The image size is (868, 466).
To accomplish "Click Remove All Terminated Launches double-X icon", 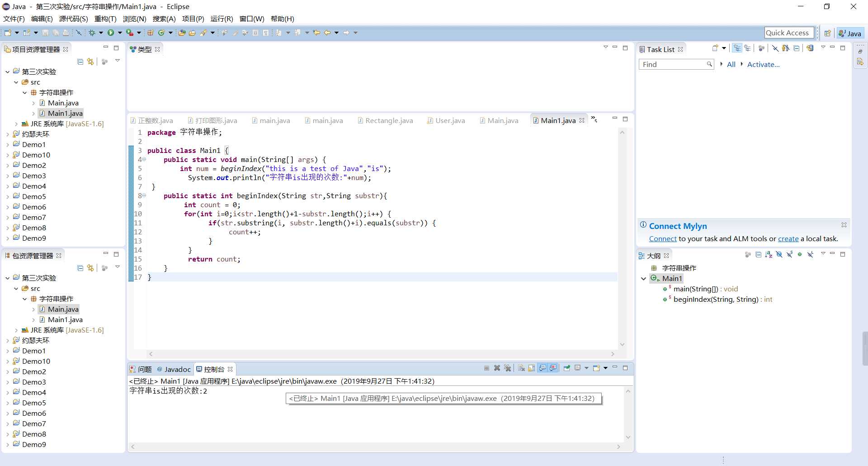I will tap(507, 368).
